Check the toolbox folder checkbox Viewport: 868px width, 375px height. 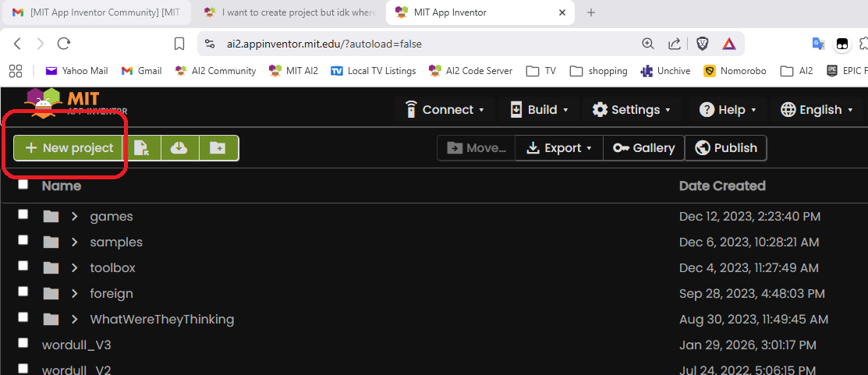[23, 266]
